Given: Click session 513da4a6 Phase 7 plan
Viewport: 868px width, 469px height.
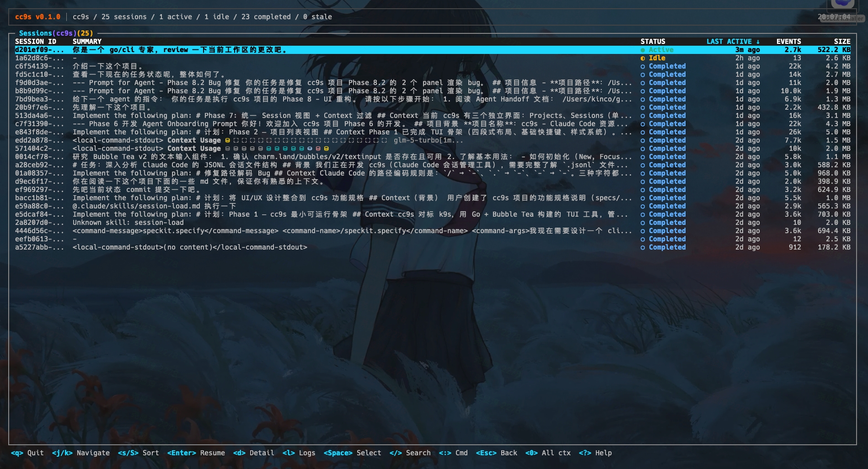Looking at the screenshot, I should coord(433,116).
